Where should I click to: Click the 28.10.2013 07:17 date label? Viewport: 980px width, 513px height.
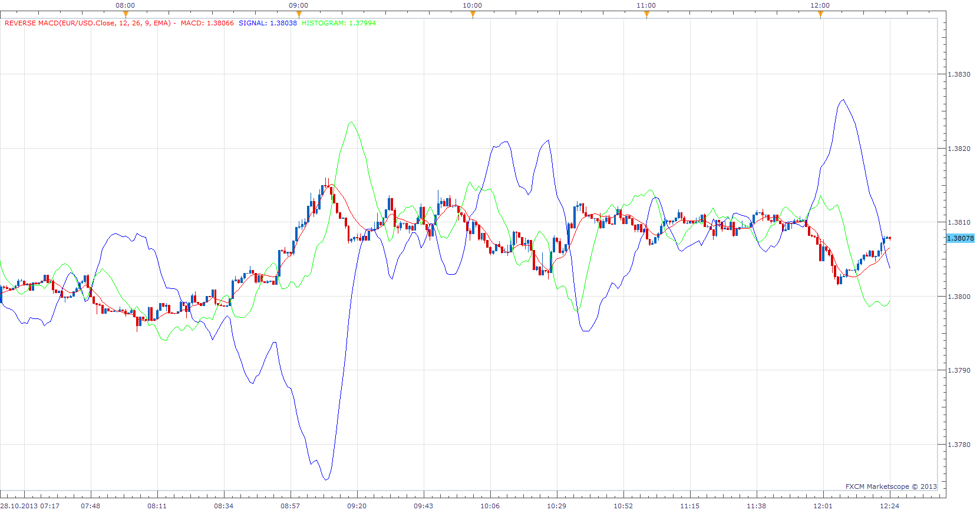click(x=30, y=506)
